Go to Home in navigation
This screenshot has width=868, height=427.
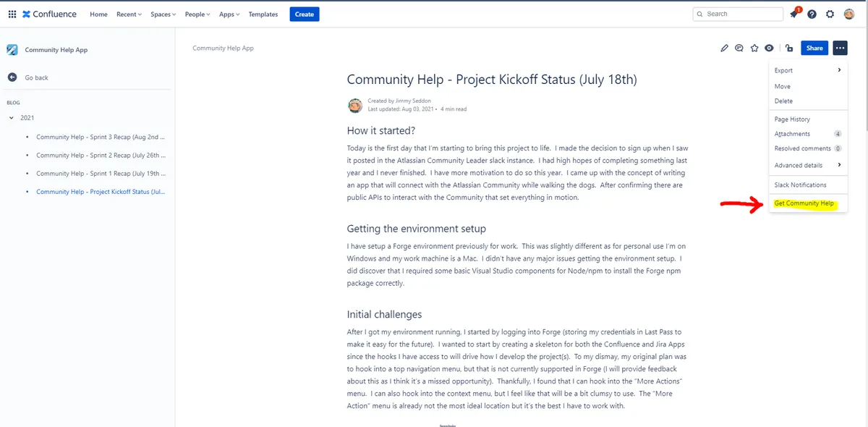pos(98,14)
